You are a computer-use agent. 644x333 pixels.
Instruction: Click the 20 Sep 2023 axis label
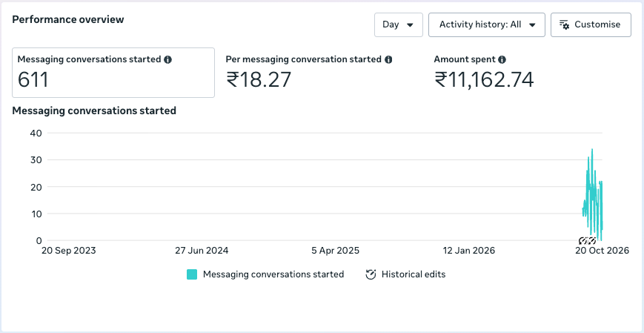[69, 251]
